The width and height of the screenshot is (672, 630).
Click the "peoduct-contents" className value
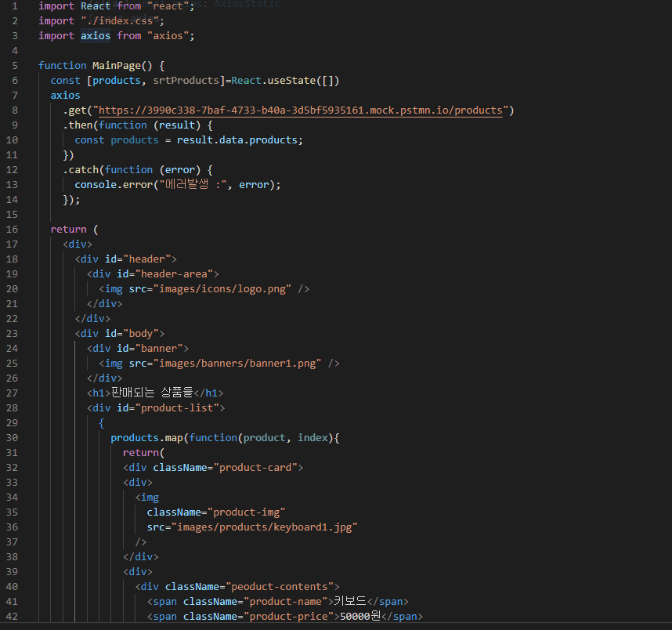pos(282,587)
